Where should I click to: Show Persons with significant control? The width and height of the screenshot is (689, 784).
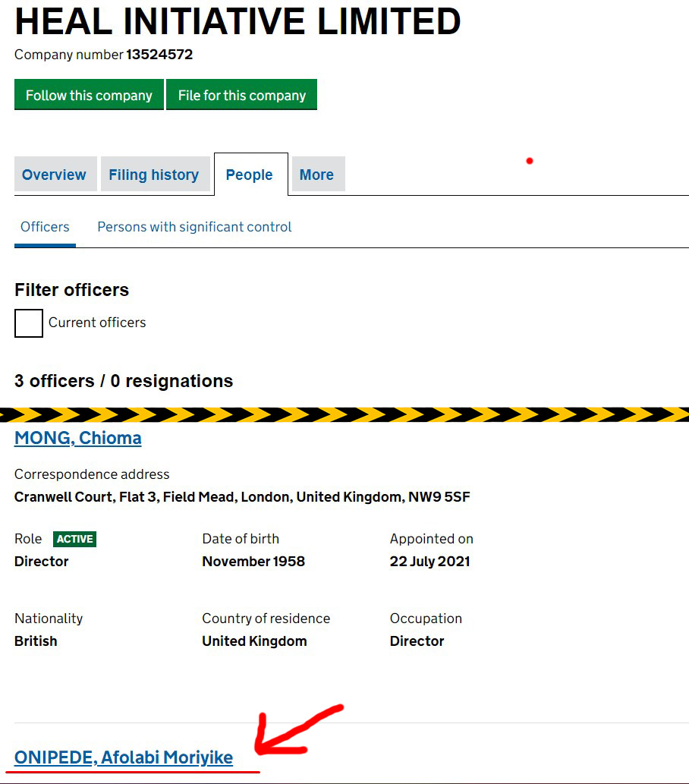pos(194,227)
